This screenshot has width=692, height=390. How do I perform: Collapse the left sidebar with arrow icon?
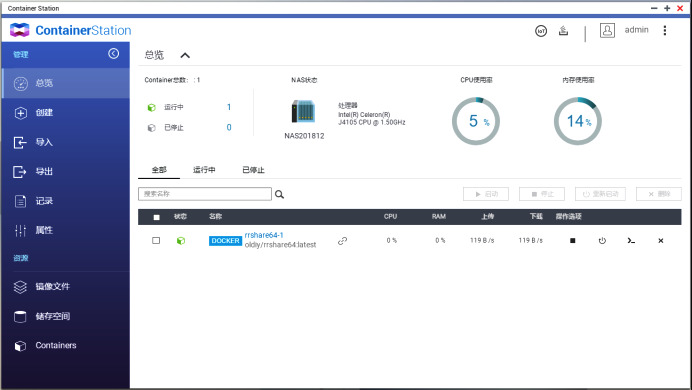pos(113,53)
